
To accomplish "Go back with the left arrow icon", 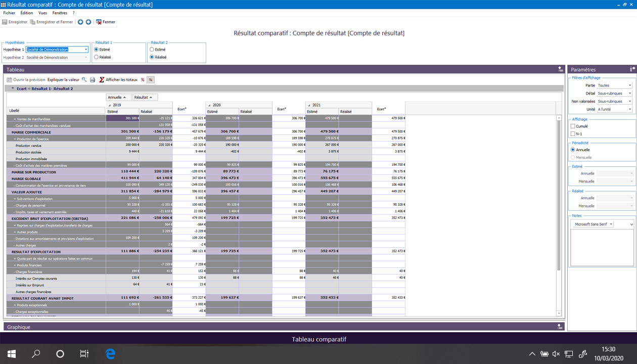I will point(80,22).
